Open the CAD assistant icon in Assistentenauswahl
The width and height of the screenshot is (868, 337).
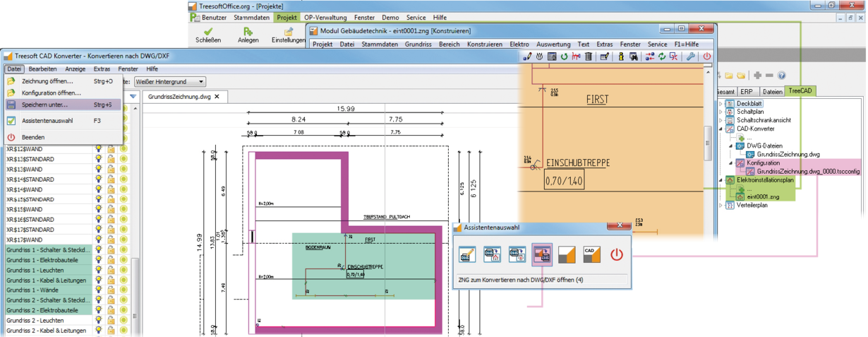591,254
